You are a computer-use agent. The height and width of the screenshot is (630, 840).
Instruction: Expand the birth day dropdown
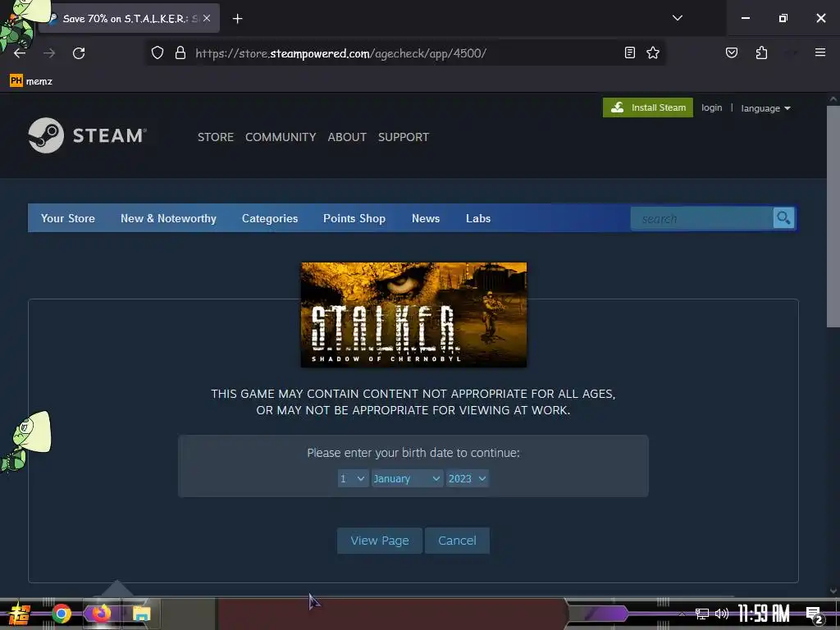pyautogui.click(x=353, y=478)
